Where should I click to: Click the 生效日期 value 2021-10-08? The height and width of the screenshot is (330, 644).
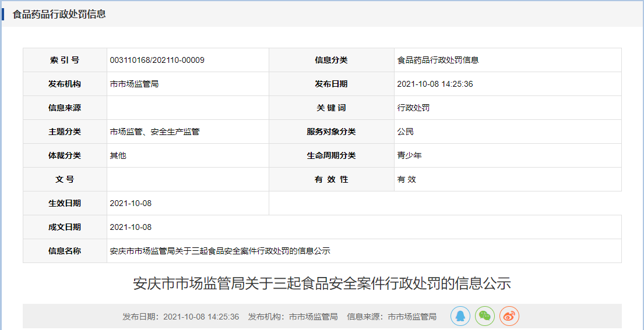pos(131,203)
